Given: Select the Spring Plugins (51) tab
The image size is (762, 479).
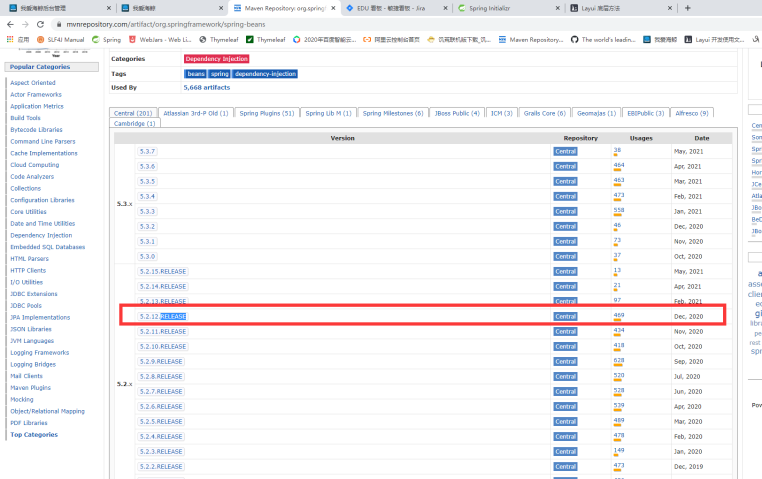Looking at the screenshot, I should [x=267, y=113].
